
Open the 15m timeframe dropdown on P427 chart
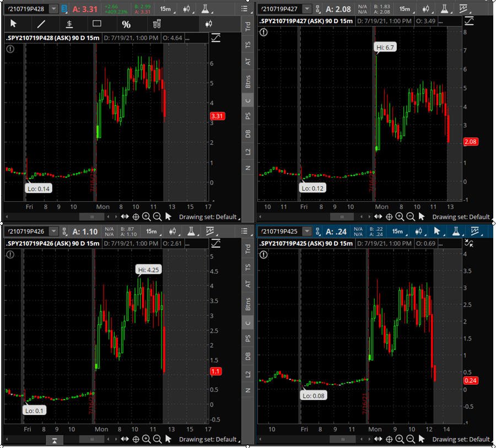(406, 9)
